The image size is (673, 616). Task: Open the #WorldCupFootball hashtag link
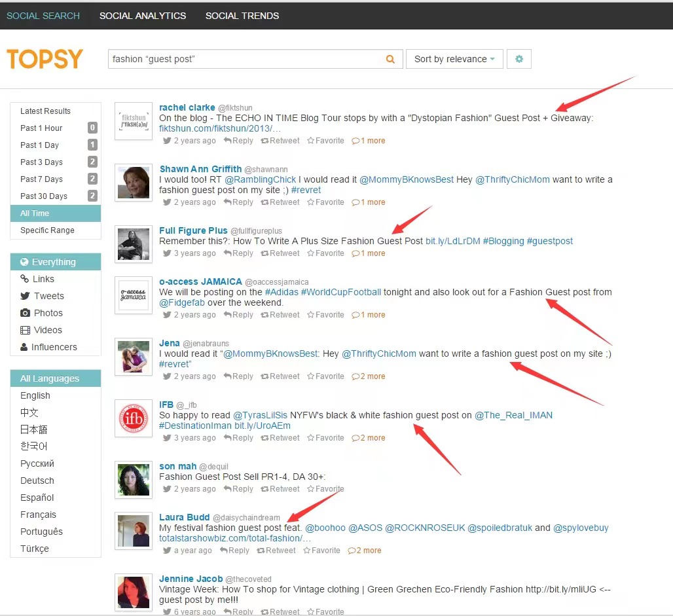[341, 293]
